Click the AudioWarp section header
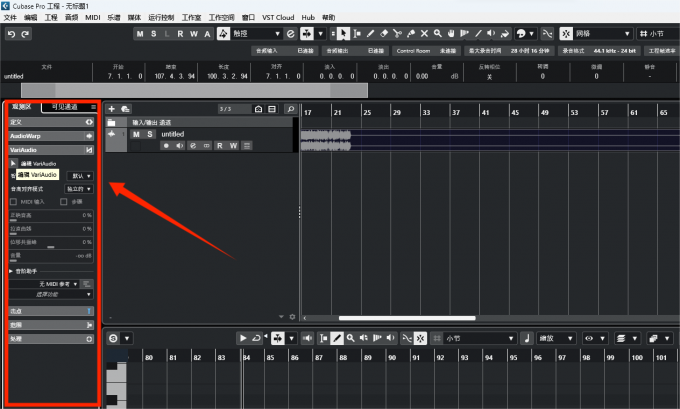 51,136
